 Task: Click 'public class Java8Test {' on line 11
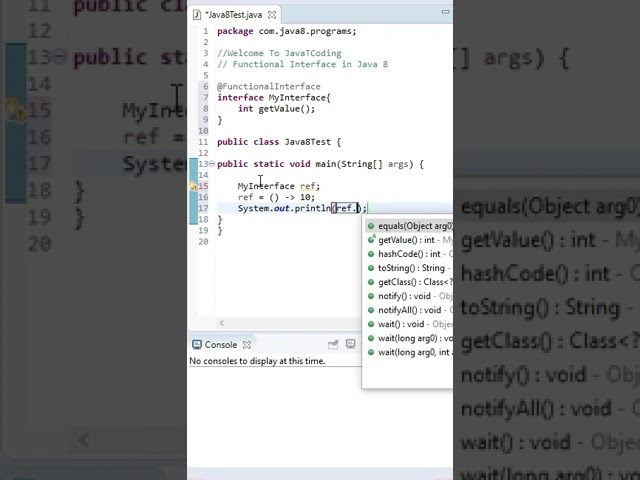click(279, 142)
